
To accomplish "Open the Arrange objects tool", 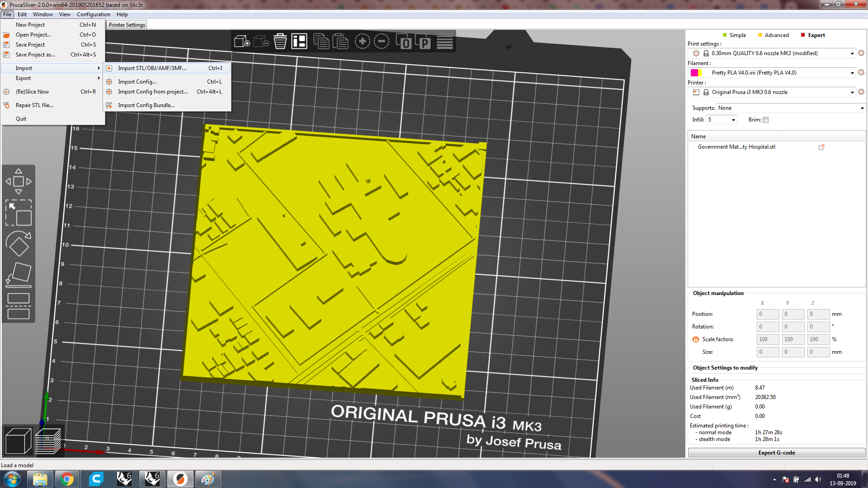I will (x=299, y=41).
